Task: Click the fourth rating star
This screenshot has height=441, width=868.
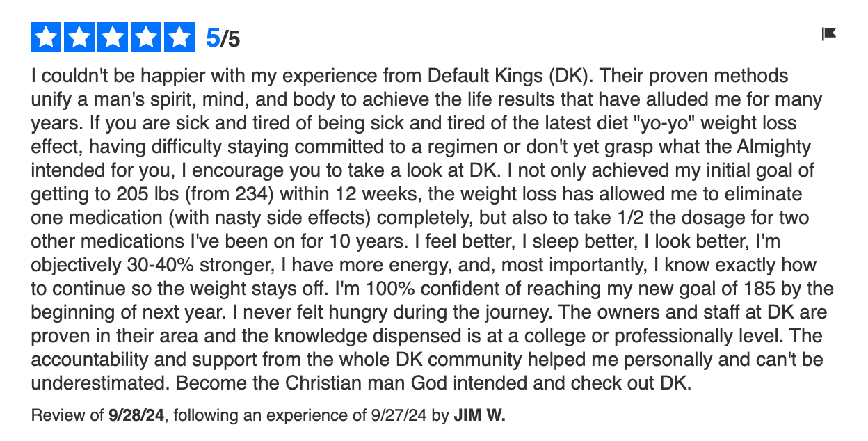Action: [146, 38]
